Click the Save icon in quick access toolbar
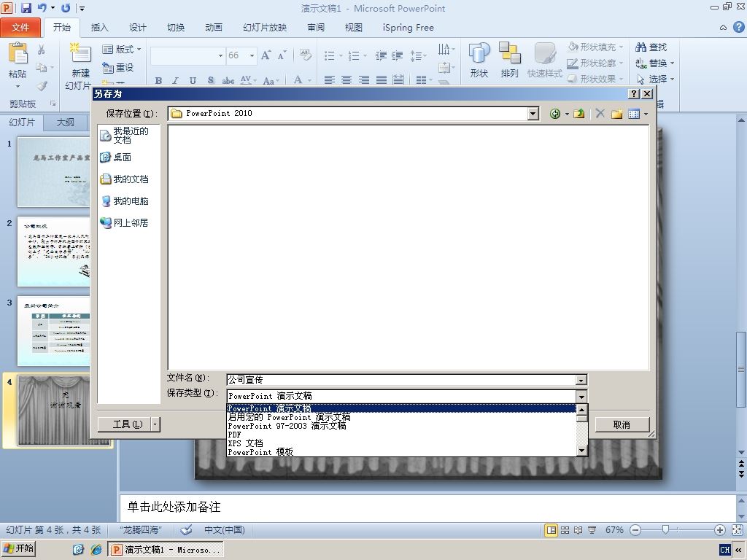Image resolution: width=747 pixels, height=560 pixels. 26,7
